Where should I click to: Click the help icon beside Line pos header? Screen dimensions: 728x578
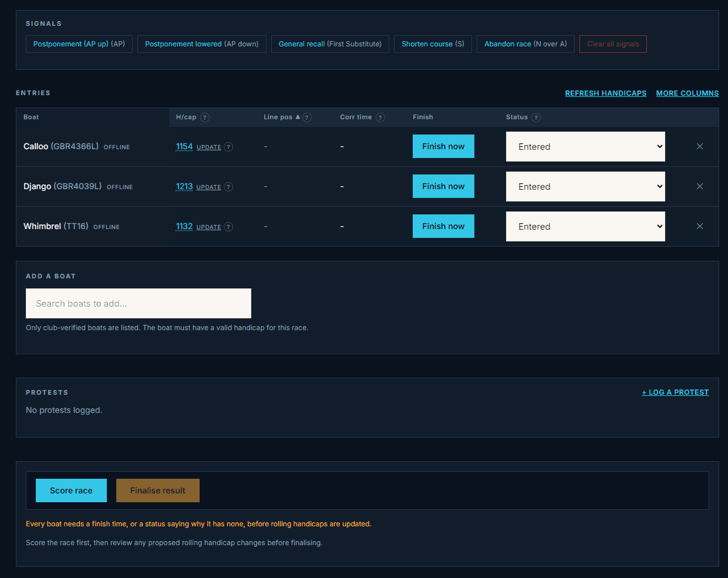tap(307, 117)
